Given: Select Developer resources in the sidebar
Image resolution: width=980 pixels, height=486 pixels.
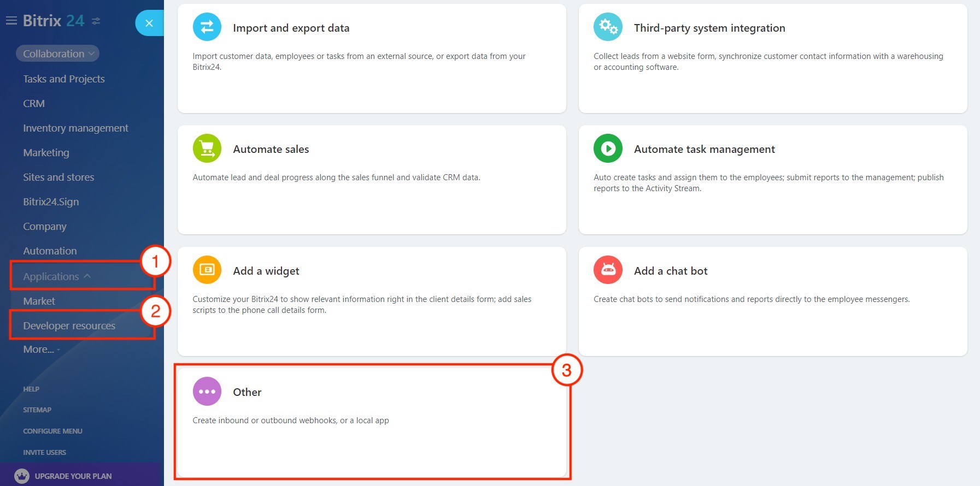Looking at the screenshot, I should [69, 326].
